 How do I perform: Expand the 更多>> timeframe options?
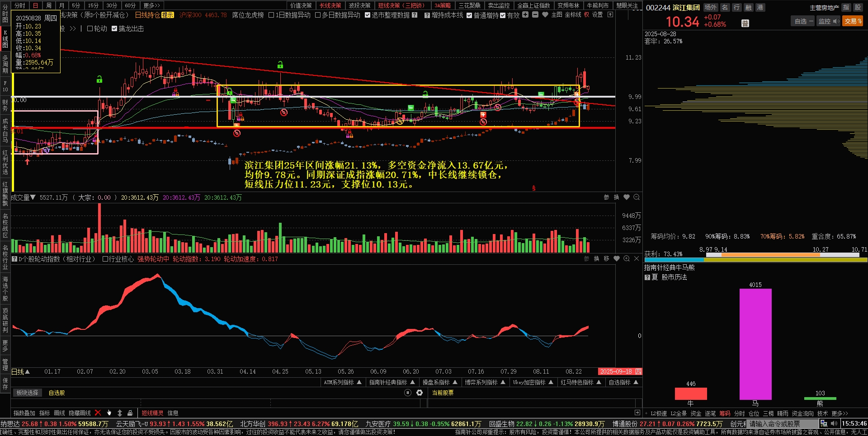click(x=152, y=5)
